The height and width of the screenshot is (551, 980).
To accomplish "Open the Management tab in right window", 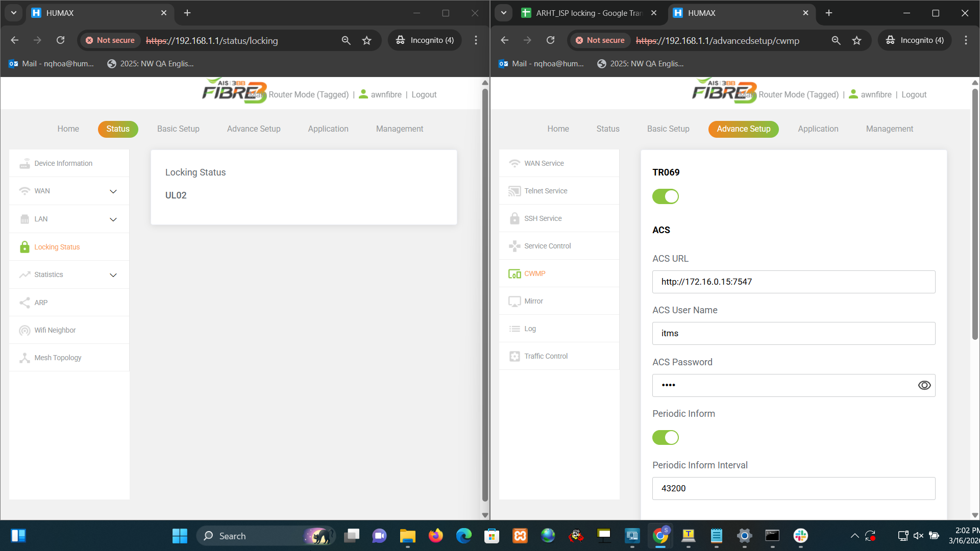I will tap(889, 129).
